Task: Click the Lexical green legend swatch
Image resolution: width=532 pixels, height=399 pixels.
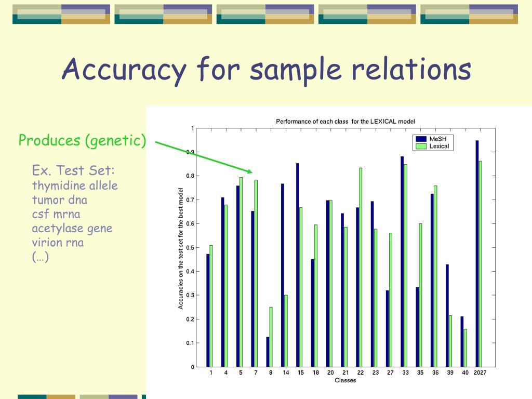Action: [x=421, y=146]
